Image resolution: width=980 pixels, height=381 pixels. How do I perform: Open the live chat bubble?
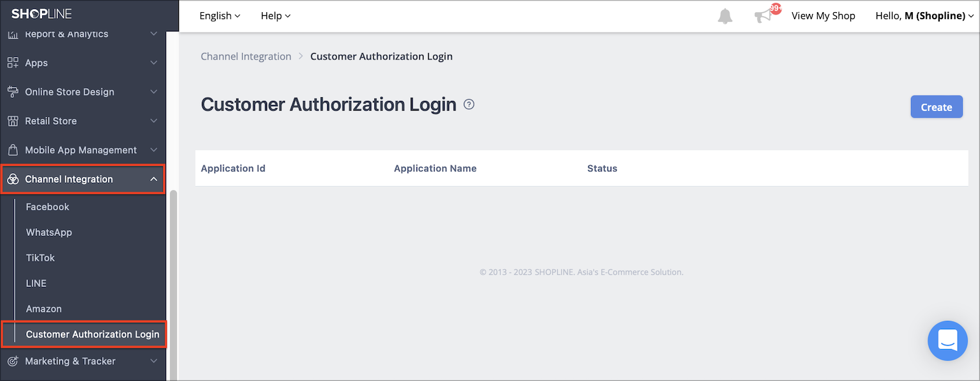(947, 341)
